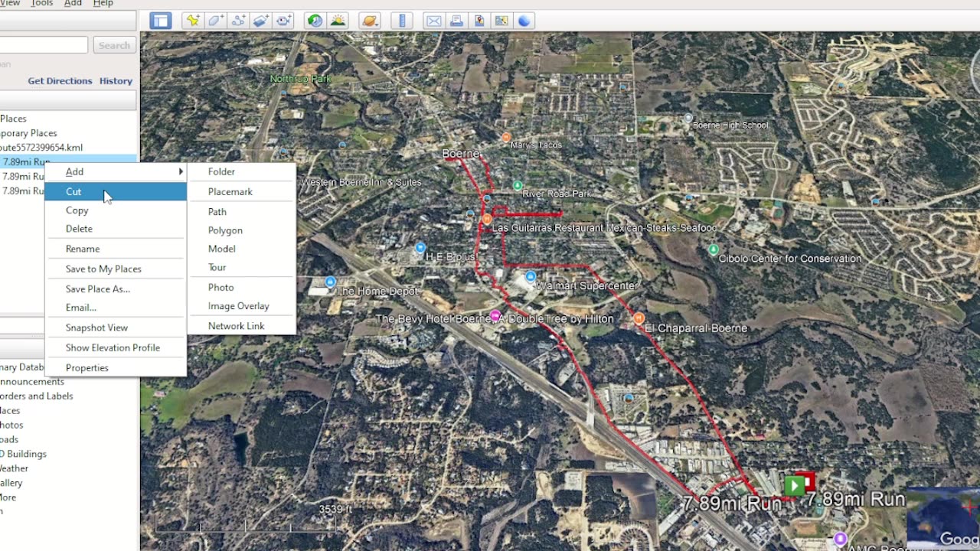Click The Home Depot blue map marker
The height and width of the screenshot is (551, 980).
tap(330, 282)
